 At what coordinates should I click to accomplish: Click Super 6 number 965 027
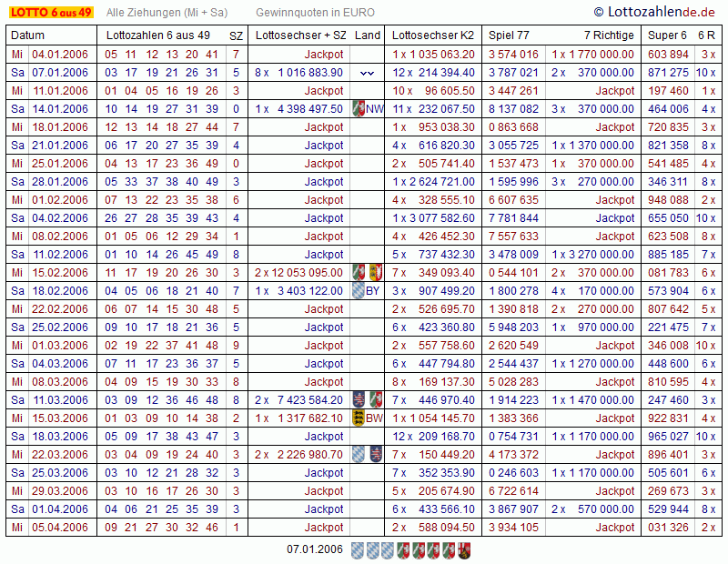point(668,436)
